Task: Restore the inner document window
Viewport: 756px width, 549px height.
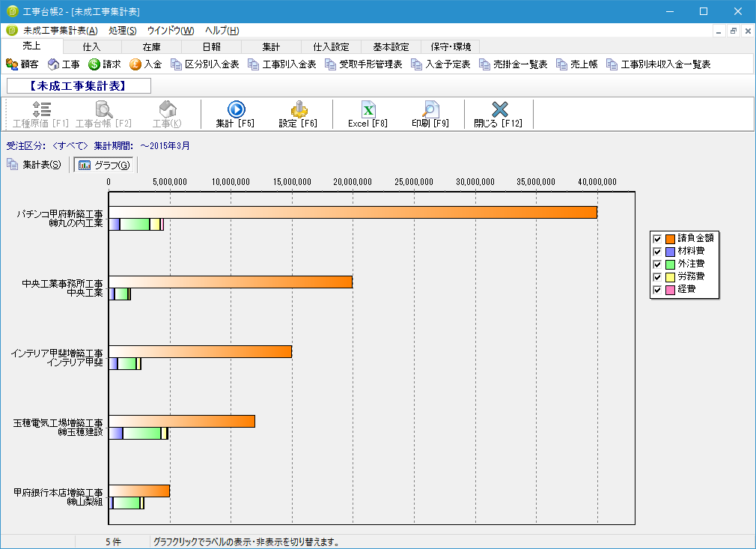Action: (734, 31)
